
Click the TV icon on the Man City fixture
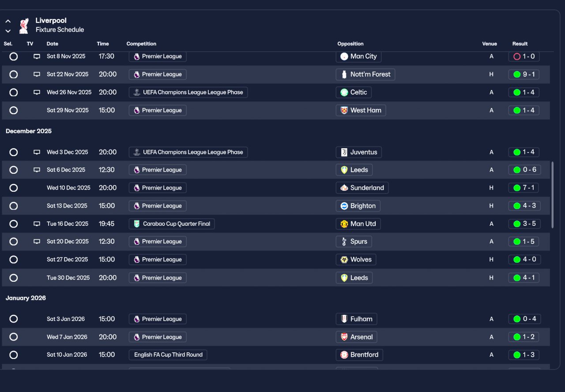[37, 56]
